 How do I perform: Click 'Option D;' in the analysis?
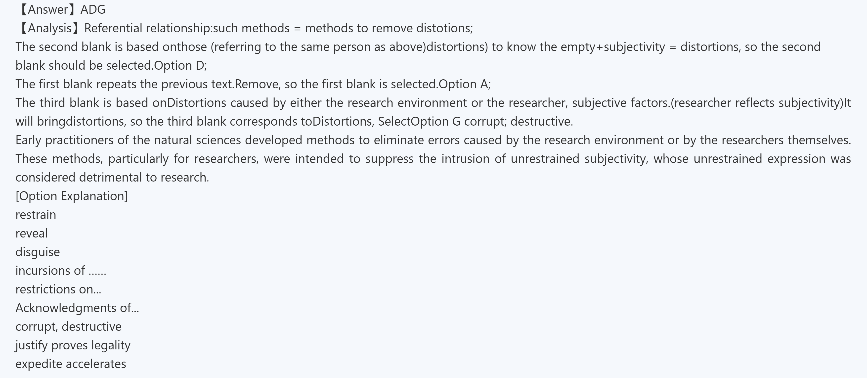[180, 65]
